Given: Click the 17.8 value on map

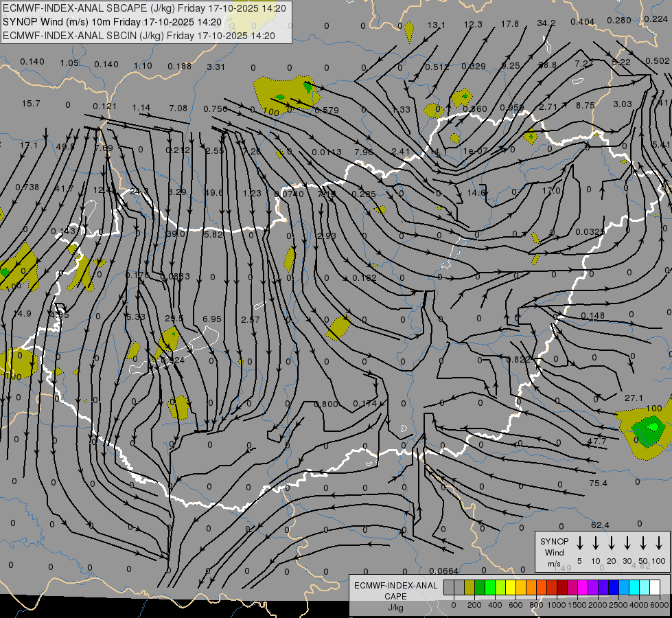Looking at the screenshot, I should [509, 23].
